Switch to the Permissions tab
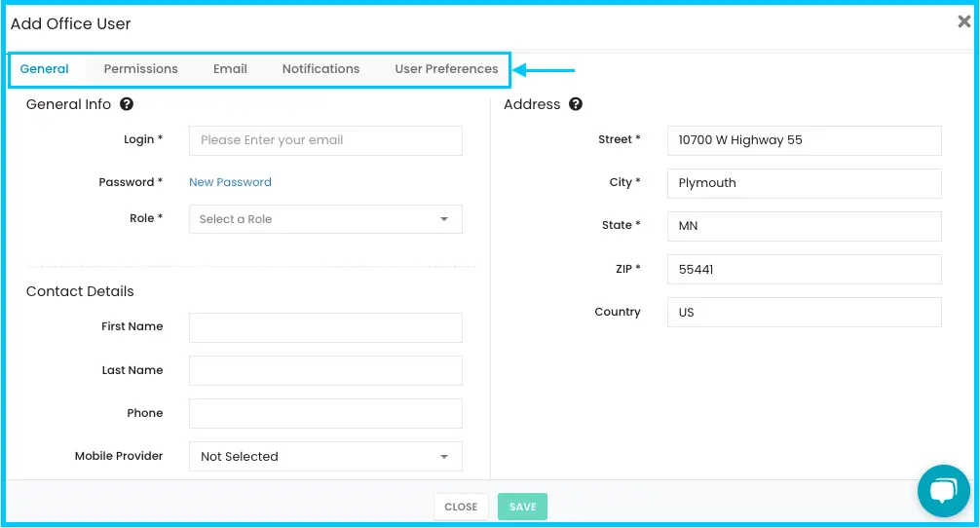The image size is (980, 528). tap(140, 69)
